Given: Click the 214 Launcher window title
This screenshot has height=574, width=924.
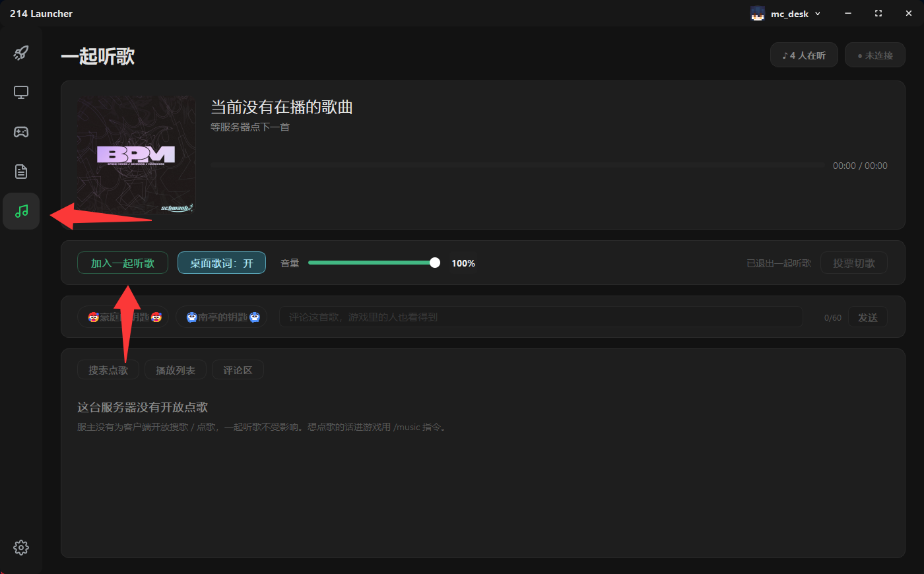Looking at the screenshot, I should (42, 14).
